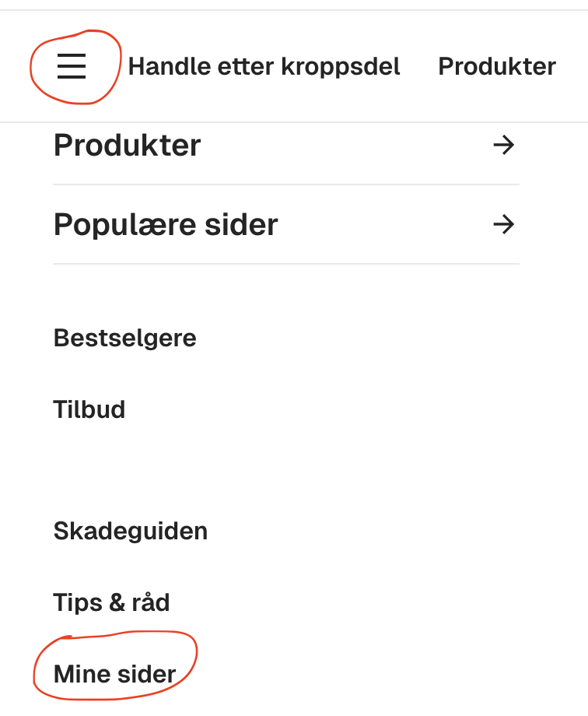
Task: Open Skadeguiden from the menu
Action: click(131, 532)
